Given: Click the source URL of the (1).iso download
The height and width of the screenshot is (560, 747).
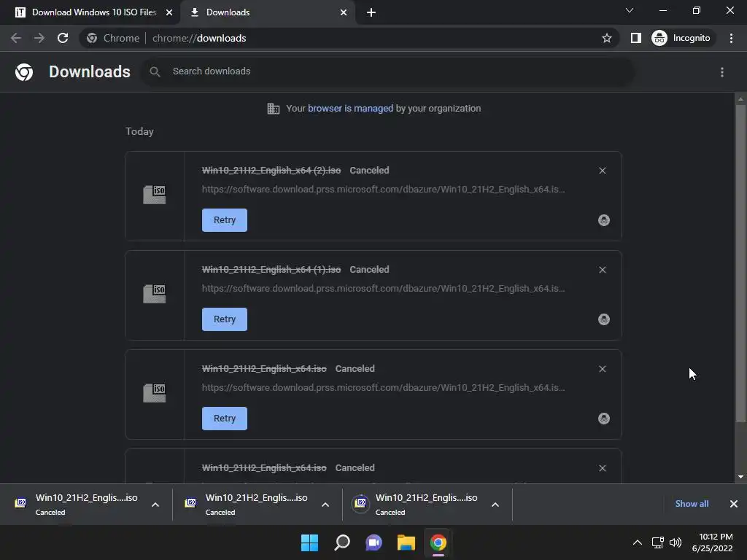Looking at the screenshot, I should (383, 288).
